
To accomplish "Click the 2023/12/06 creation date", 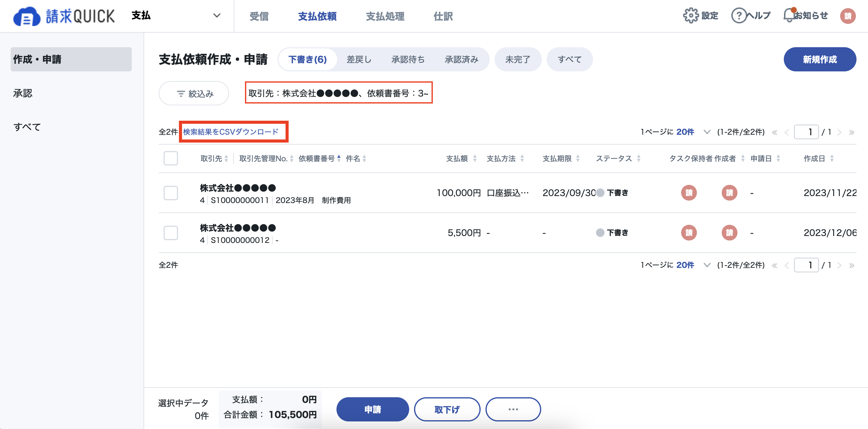I will point(830,233).
